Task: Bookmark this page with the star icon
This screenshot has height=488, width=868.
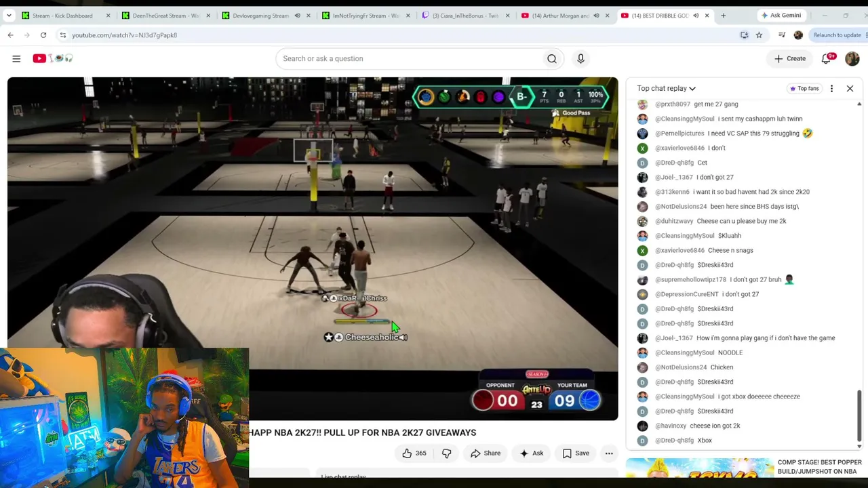Action: tap(759, 35)
